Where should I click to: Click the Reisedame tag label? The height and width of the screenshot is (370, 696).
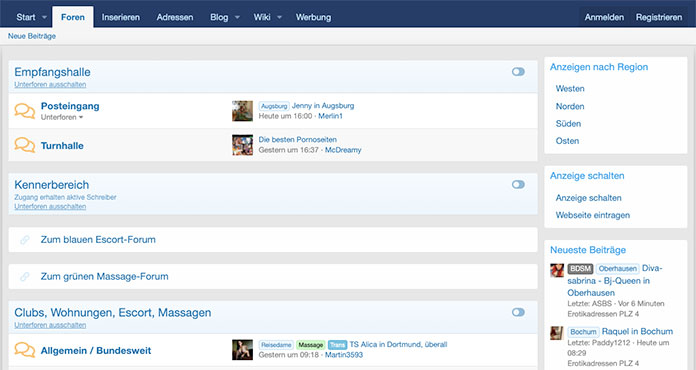tap(276, 345)
